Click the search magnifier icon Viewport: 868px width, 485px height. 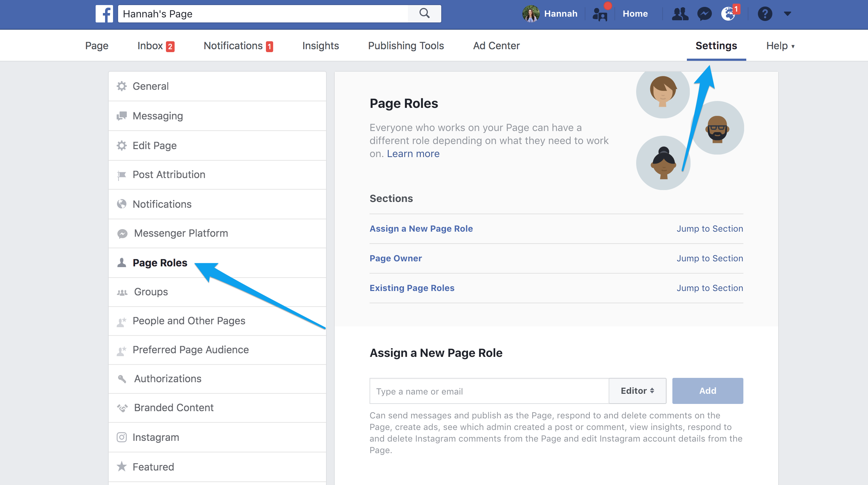point(424,14)
